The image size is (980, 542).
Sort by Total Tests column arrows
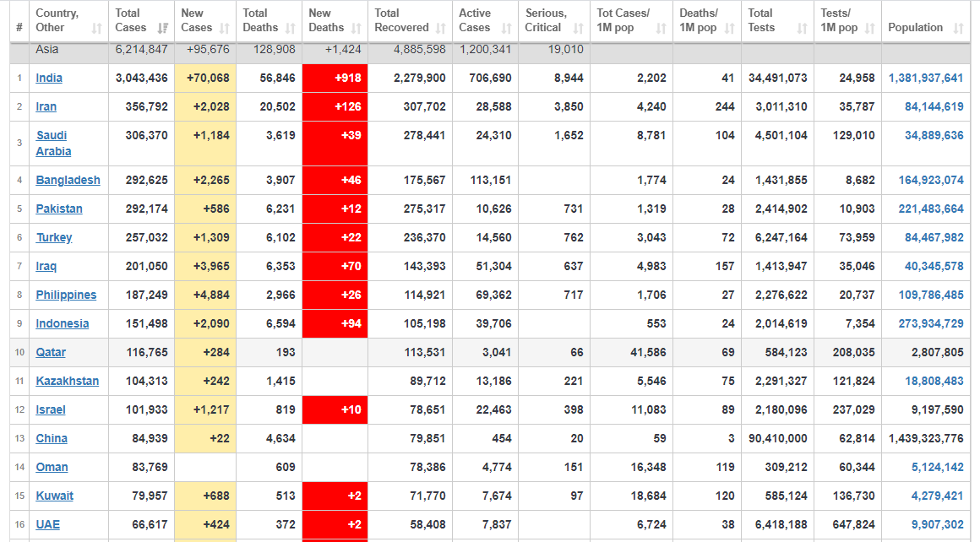[803, 28]
